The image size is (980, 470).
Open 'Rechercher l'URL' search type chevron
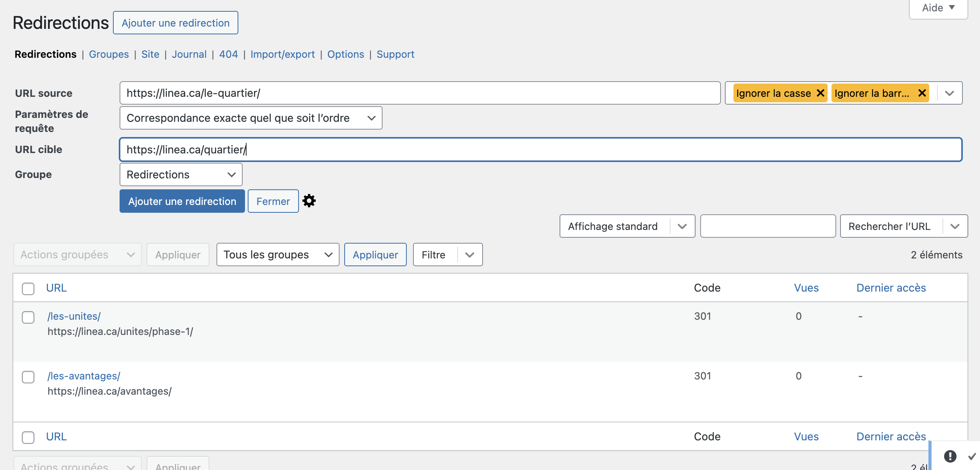click(955, 226)
